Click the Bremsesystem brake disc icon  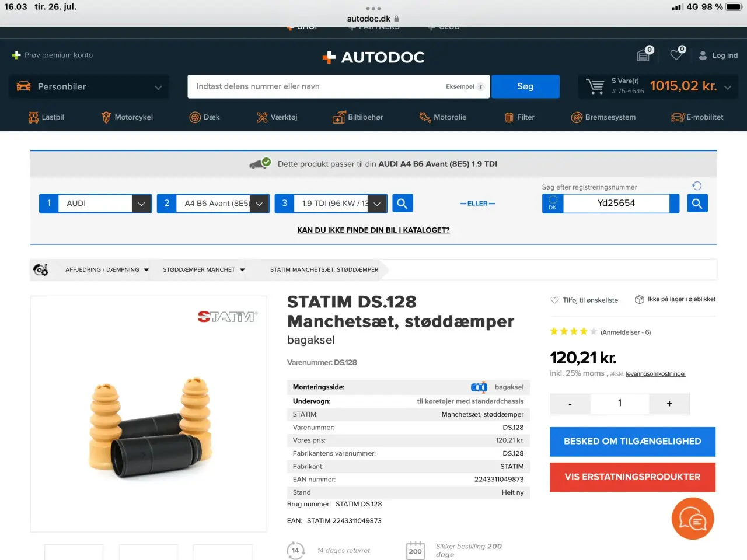(577, 117)
